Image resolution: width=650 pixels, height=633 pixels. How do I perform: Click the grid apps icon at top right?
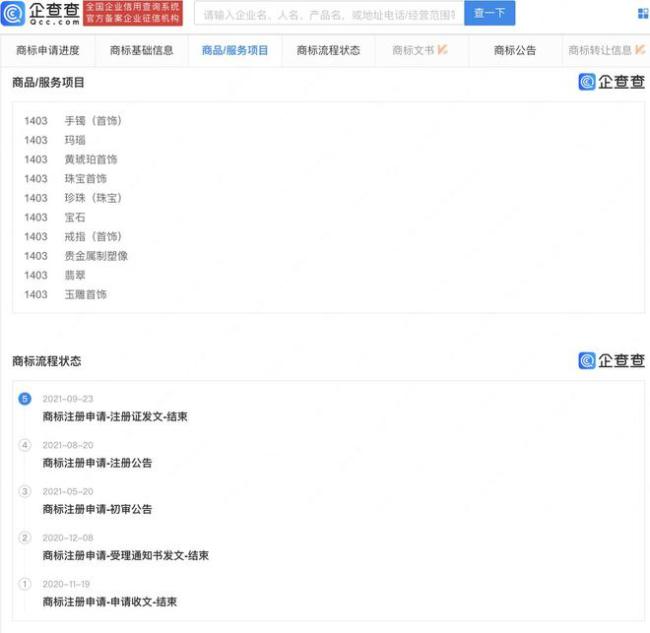pyautogui.click(x=642, y=14)
